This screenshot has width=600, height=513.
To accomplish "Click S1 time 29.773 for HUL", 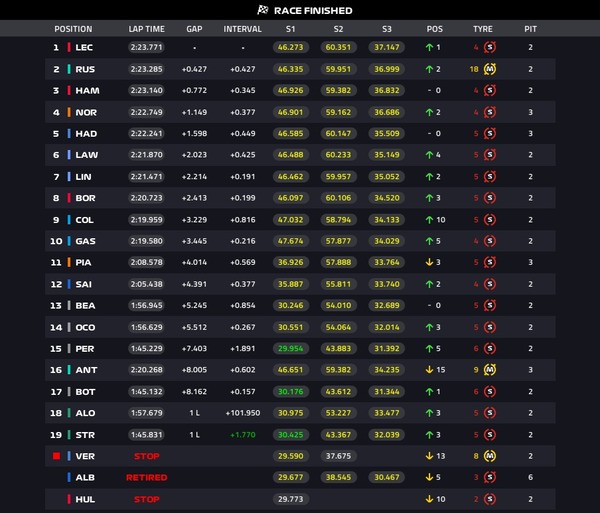I will pyautogui.click(x=290, y=499).
